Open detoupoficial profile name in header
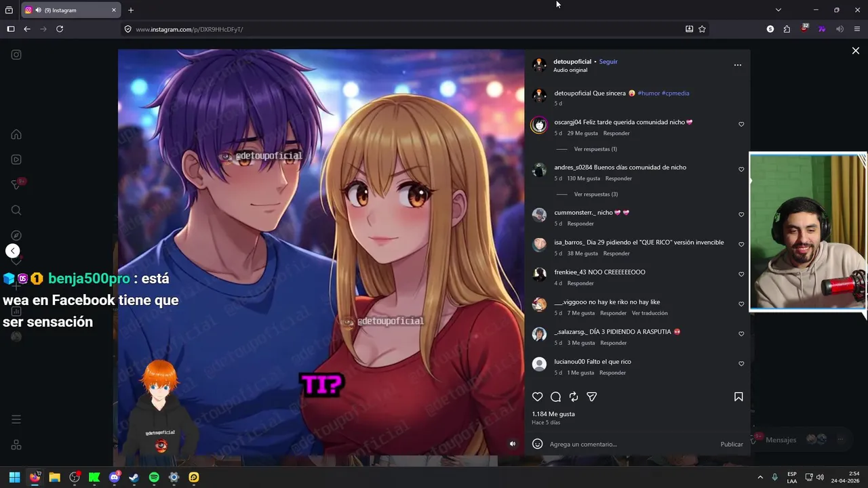The width and height of the screenshot is (868, 488). [572, 62]
